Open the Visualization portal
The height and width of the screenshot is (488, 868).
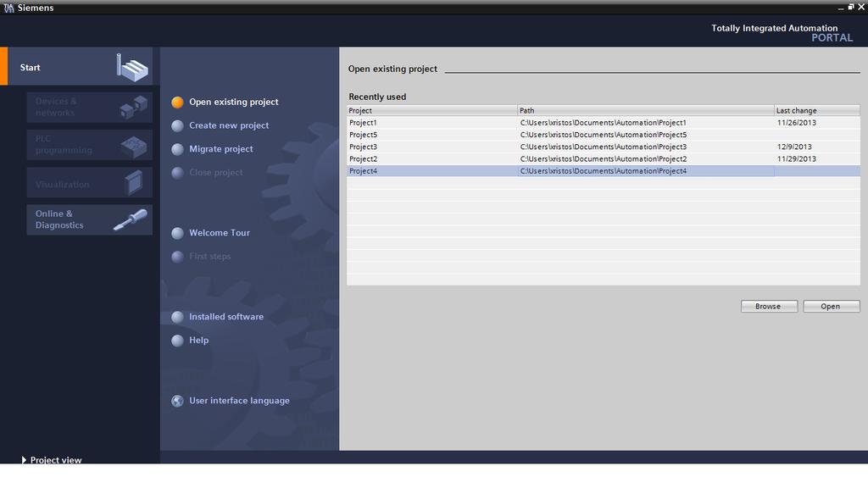pos(90,183)
